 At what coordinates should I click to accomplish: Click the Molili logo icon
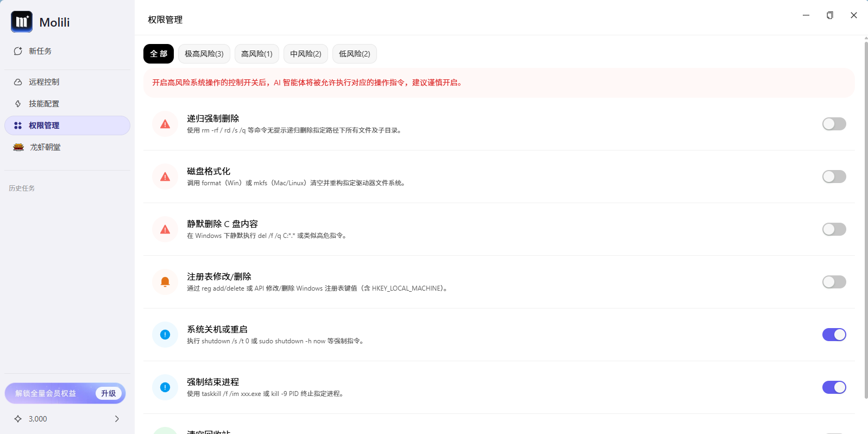(22, 22)
